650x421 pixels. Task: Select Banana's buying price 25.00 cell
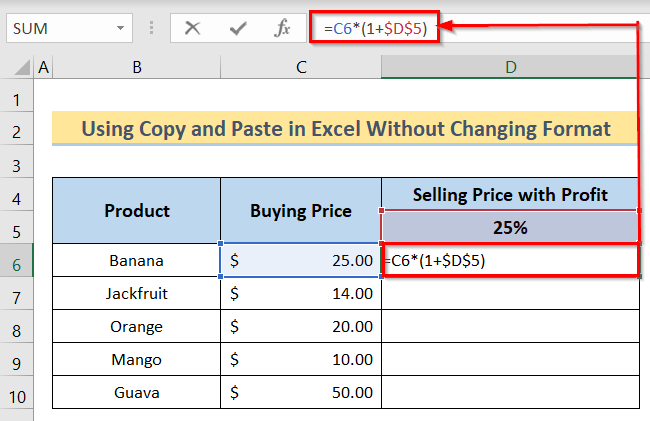[x=301, y=261]
